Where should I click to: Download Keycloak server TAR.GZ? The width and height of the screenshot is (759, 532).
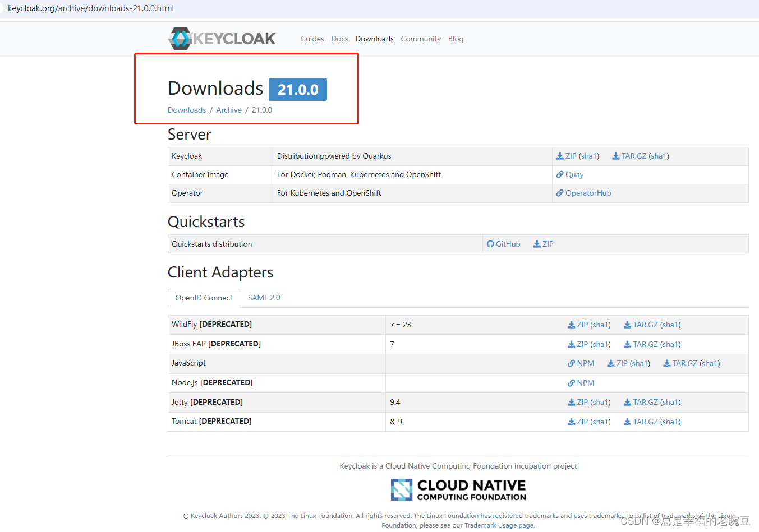(x=629, y=156)
